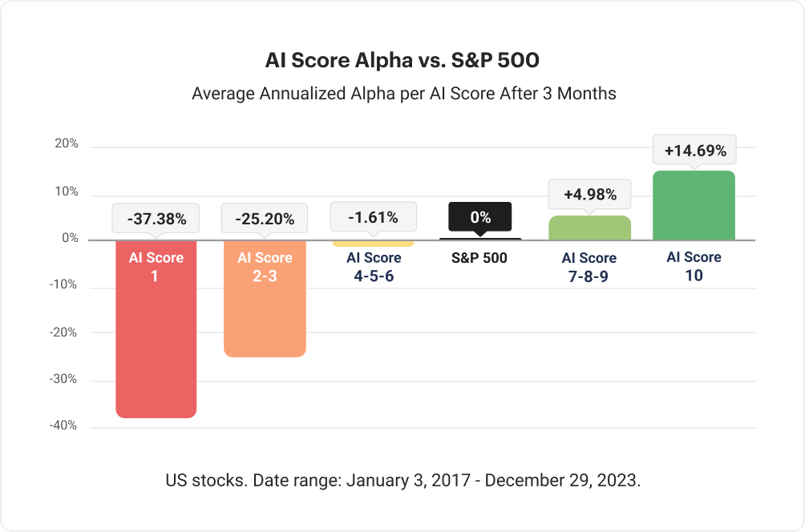
Task: Click the +14.69% value tooltip
Action: [694, 150]
